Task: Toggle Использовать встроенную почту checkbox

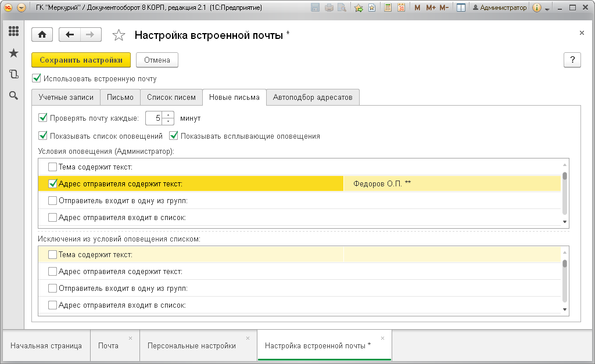Action: pyautogui.click(x=37, y=78)
